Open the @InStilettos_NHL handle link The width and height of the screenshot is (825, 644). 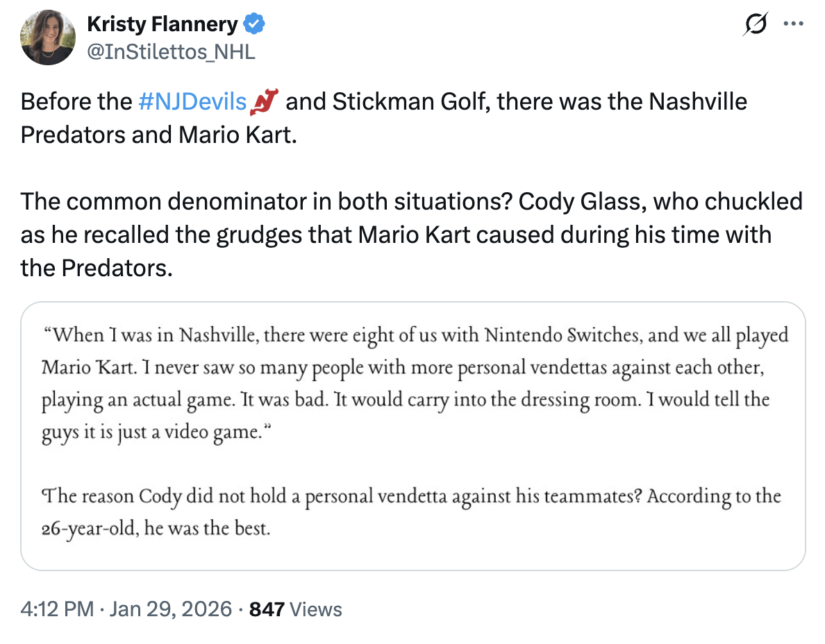[171, 51]
